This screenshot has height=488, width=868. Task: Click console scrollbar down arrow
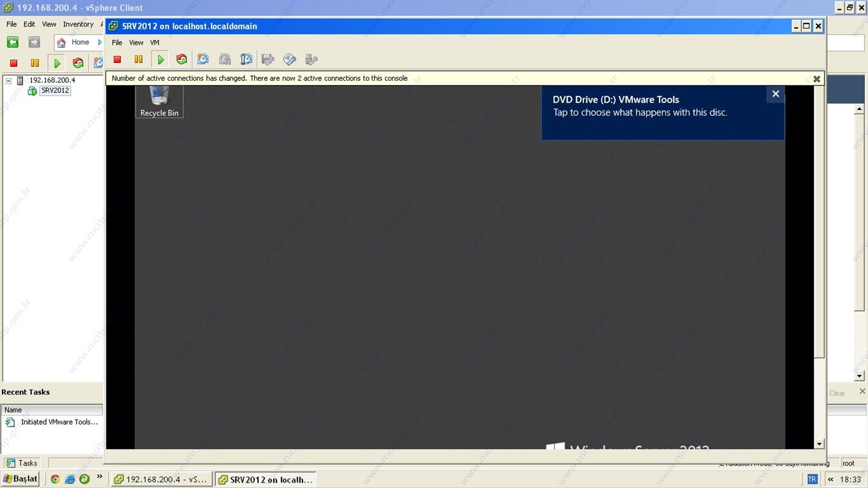coord(819,444)
